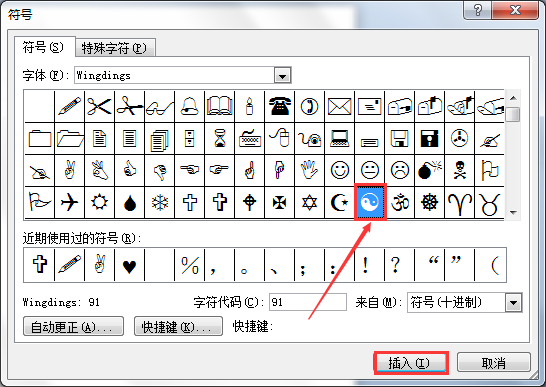Viewport: 546px width, 387px height.
Task: Select the crescent moon and star symbol
Action: pos(339,202)
